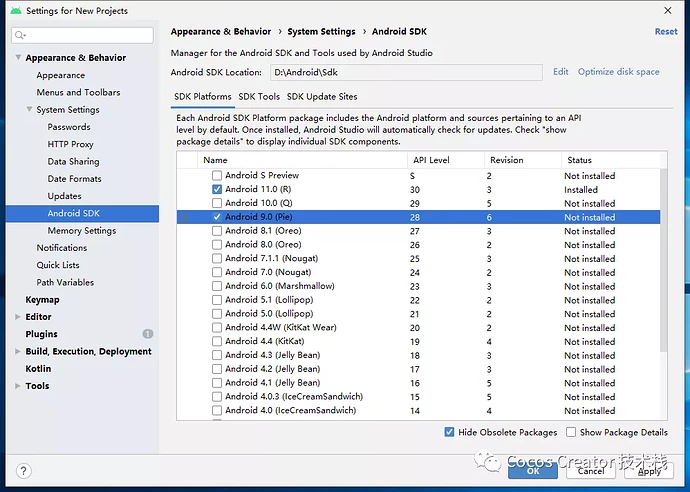Click the download icon beside Android 9.0 (Pie)
The image size is (690, 492).
point(184,217)
